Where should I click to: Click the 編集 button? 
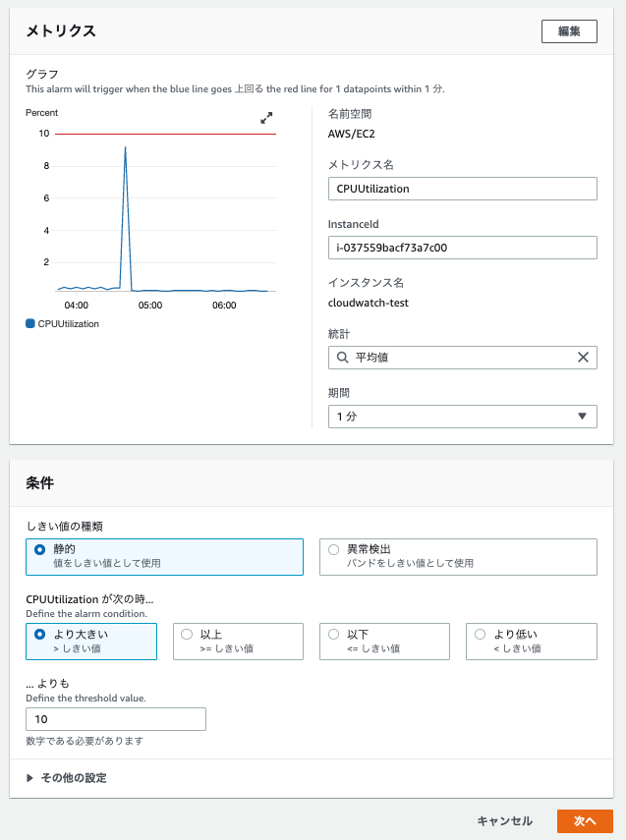point(569,31)
